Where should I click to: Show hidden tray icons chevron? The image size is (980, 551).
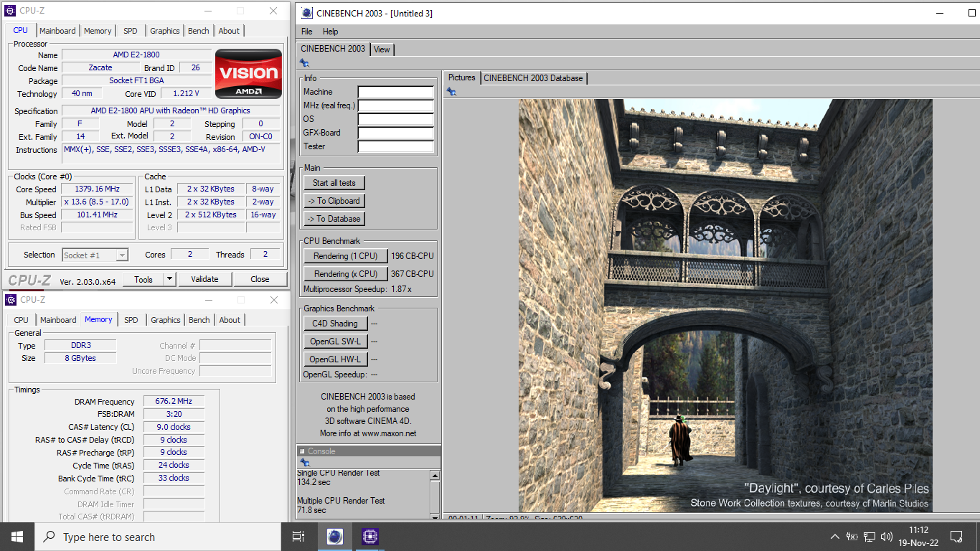(x=835, y=537)
